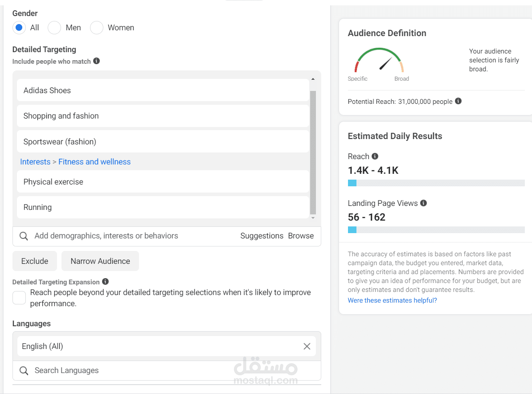
Task: Click Detailed Targeting Expansion info icon
Action: pyautogui.click(x=105, y=282)
